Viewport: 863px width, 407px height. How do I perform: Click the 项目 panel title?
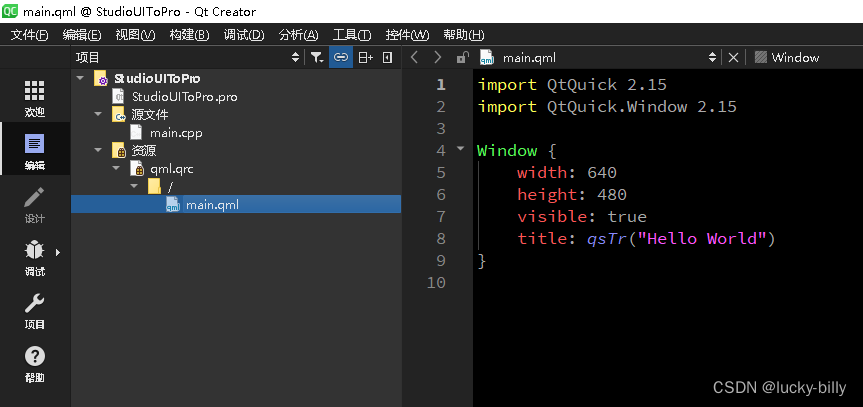pyautogui.click(x=88, y=57)
